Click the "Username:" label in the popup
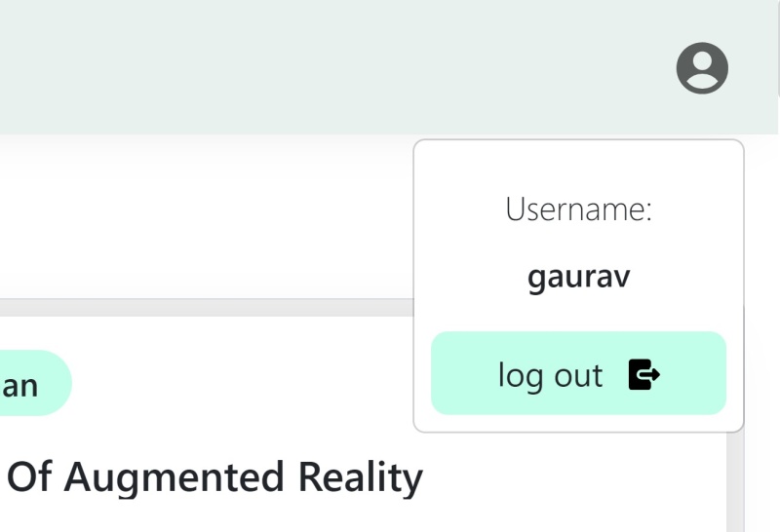The image size is (780, 532). pyautogui.click(x=578, y=209)
